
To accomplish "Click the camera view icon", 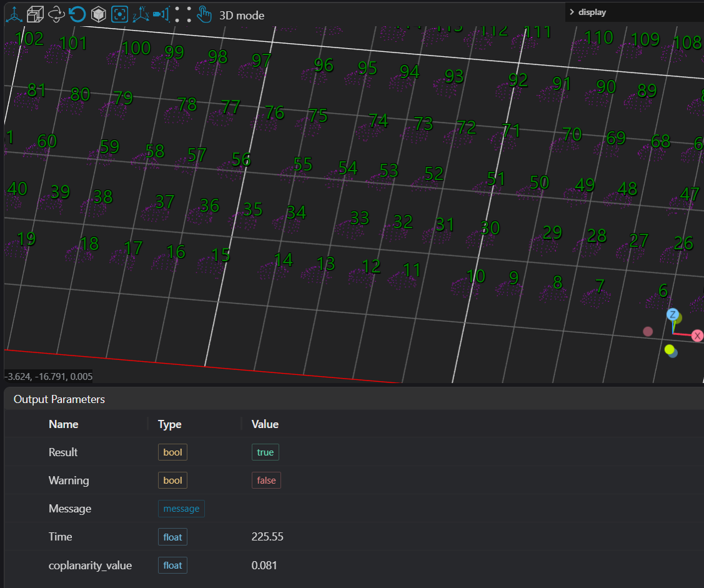I will (x=161, y=14).
